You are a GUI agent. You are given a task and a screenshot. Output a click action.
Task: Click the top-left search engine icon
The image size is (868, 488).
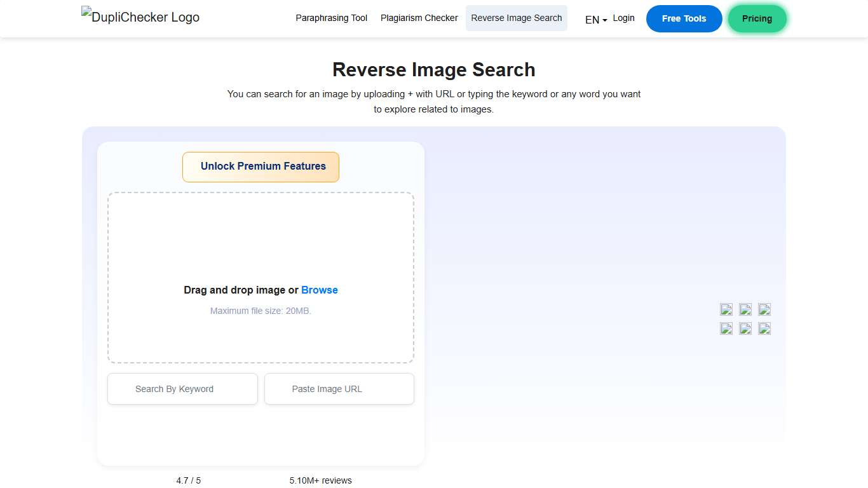coord(726,309)
